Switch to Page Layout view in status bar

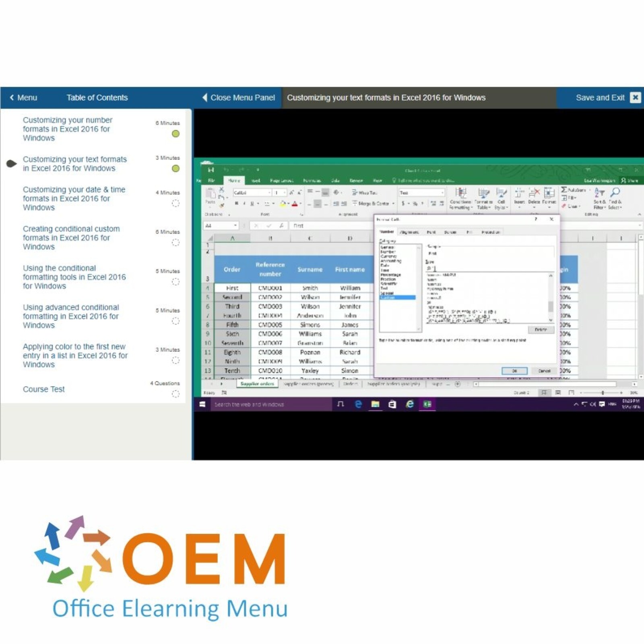click(558, 392)
